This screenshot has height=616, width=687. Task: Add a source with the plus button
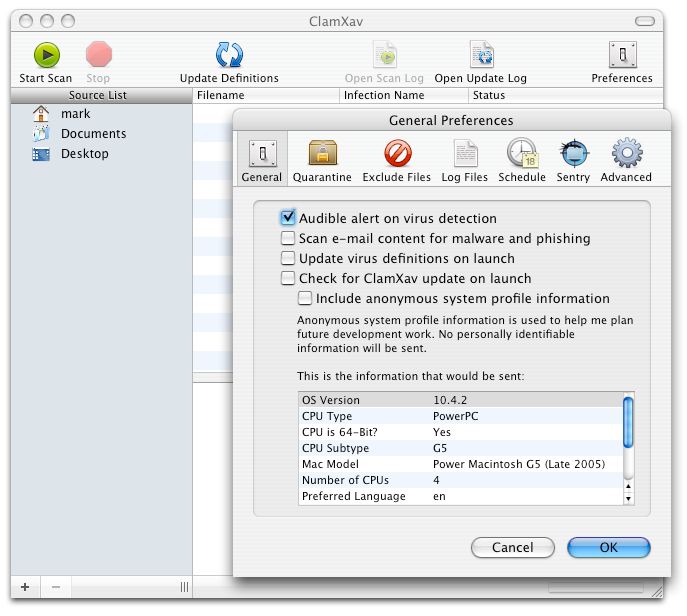coord(25,587)
